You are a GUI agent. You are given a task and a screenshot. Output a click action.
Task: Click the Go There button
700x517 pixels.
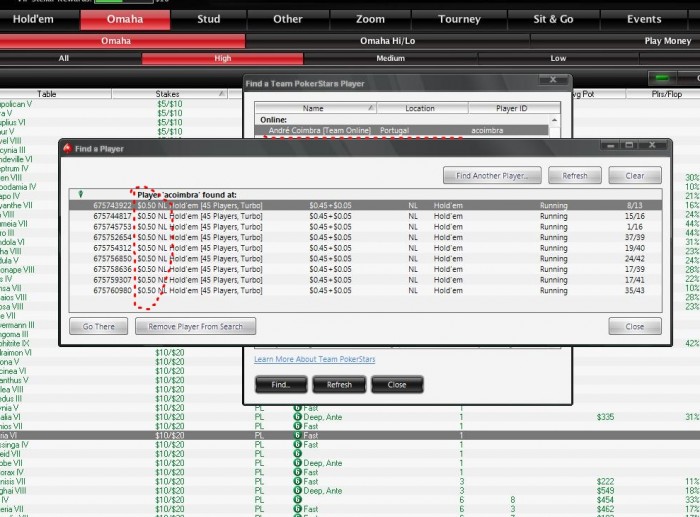tap(99, 326)
